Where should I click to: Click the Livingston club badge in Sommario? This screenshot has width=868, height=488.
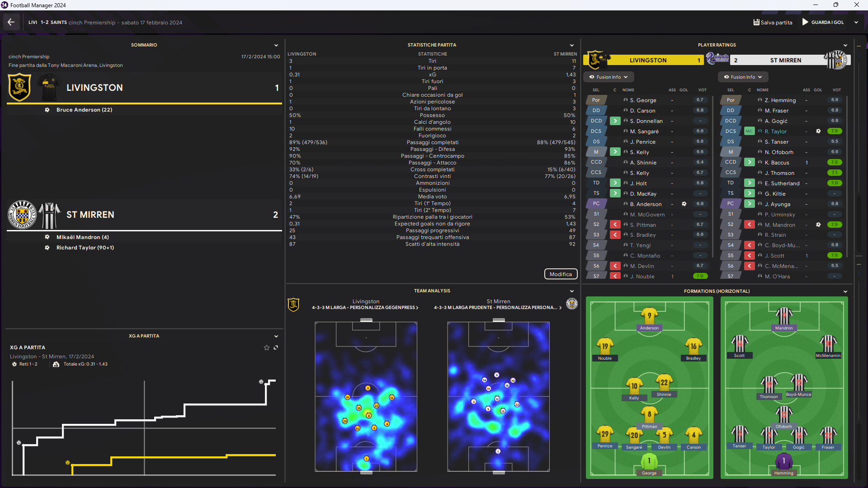[19, 88]
